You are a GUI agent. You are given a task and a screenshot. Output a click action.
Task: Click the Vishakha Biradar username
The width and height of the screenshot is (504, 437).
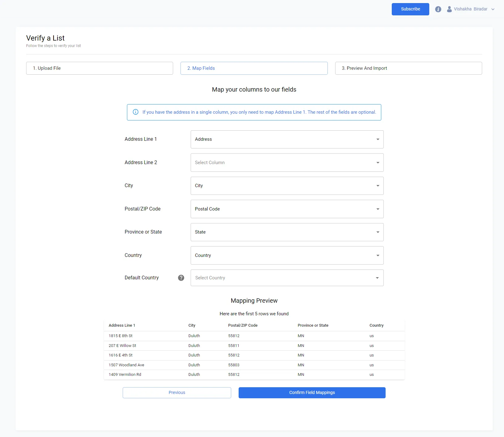click(x=470, y=9)
